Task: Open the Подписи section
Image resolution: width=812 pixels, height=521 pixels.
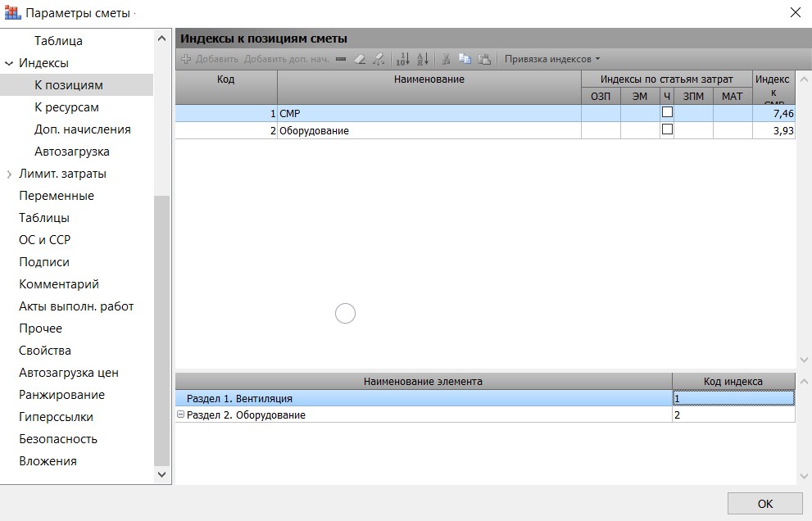Action: (x=44, y=262)
